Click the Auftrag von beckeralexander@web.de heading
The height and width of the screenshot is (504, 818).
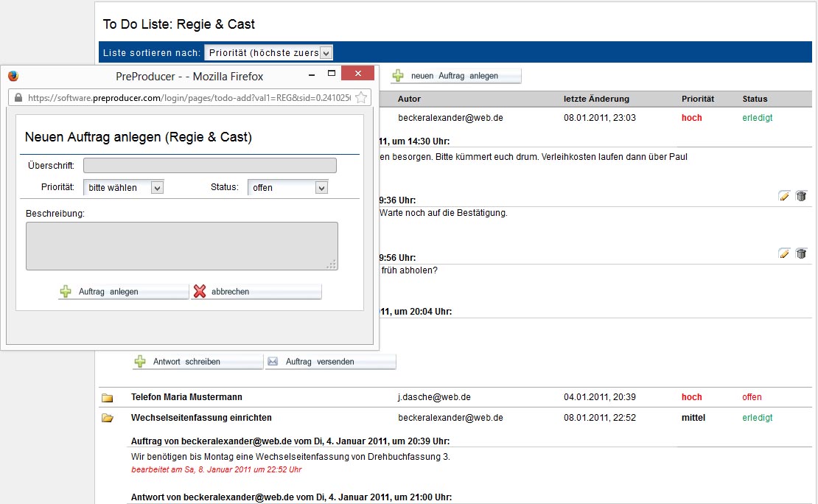[x=290, y=441]
